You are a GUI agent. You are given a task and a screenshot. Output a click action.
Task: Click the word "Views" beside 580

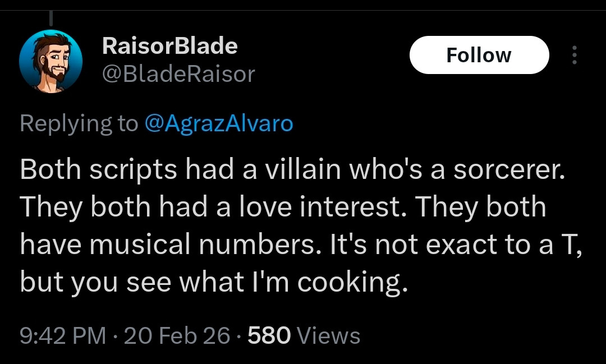[328, 335]
